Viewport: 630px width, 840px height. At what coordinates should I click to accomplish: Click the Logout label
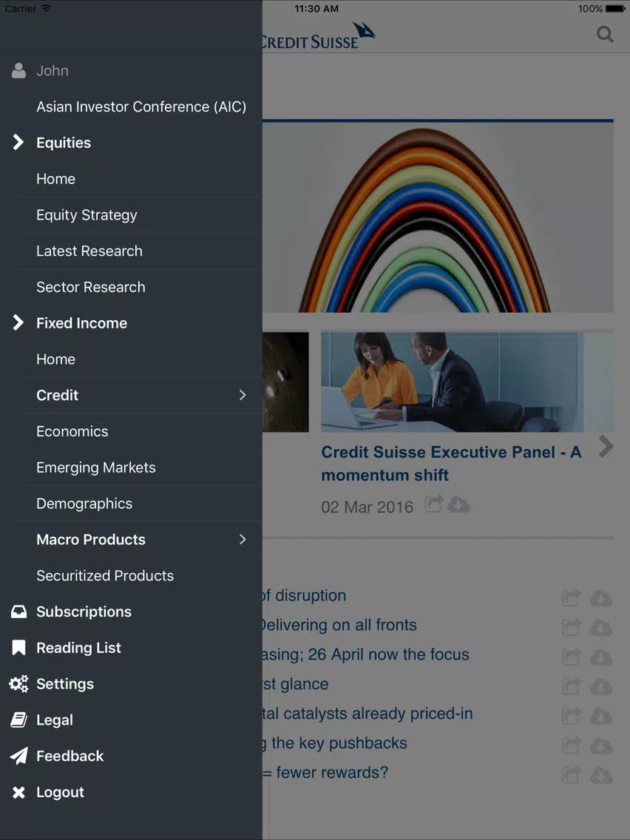point(61,793)
